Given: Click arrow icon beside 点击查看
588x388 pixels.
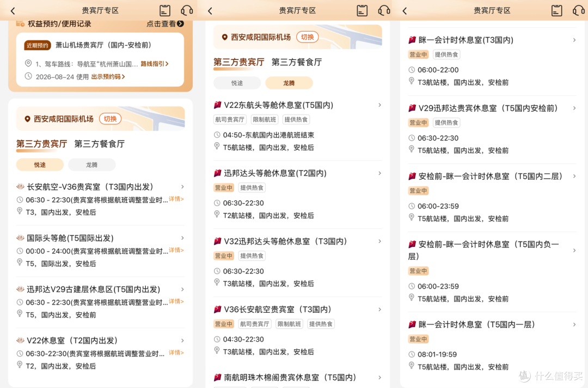Looking at the screenshot, I should (x=180, y=23).
